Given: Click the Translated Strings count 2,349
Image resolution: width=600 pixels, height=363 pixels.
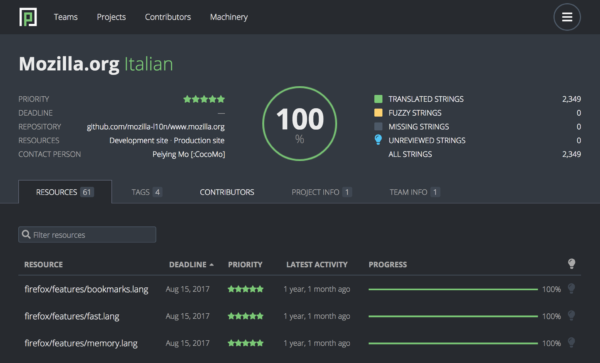Looking at the screenshot, I should pyautogui.click(x=571, y=99).
